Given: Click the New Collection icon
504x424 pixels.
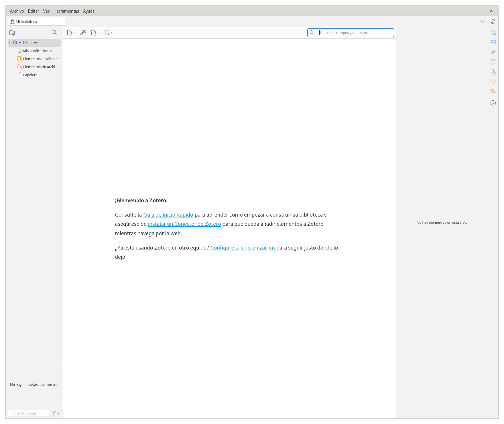Looking at the screenshot, I should (12, 33).
